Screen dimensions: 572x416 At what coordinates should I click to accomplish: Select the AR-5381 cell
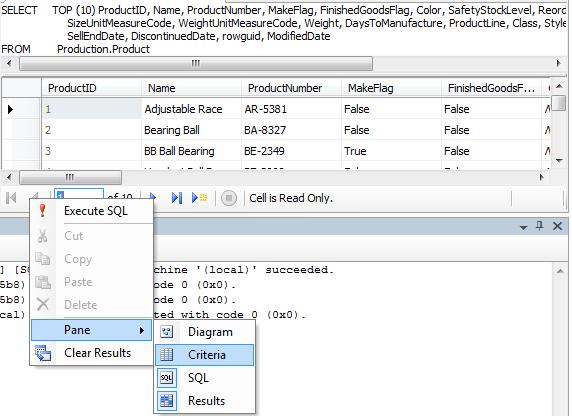[x=291, y=109]
